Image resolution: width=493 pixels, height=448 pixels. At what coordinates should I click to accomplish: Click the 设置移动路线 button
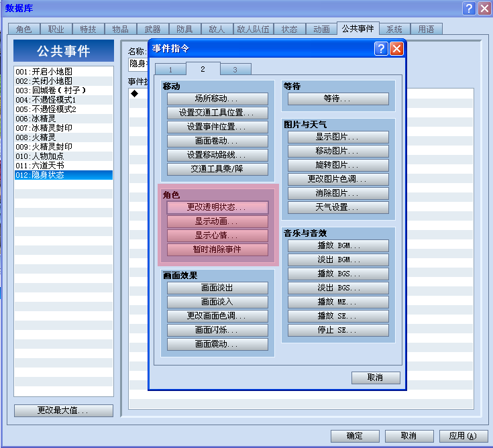tap(217, 155)
